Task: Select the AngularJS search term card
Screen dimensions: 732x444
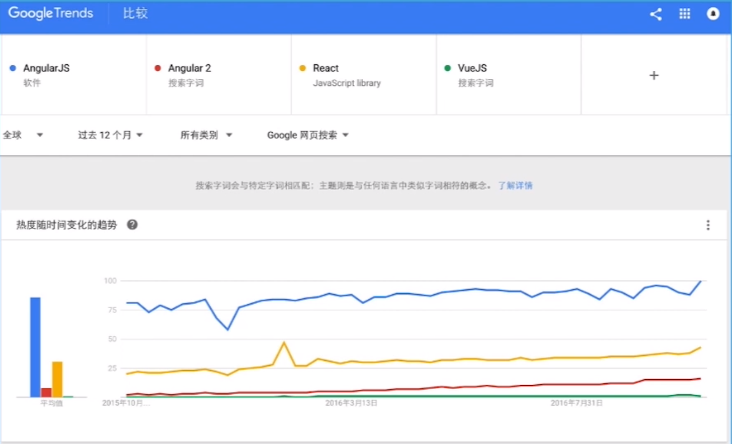Action: point(73,75)
